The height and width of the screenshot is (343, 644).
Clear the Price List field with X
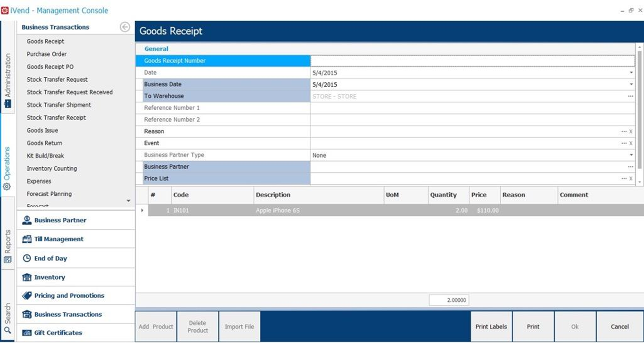(x=631, y=179)
